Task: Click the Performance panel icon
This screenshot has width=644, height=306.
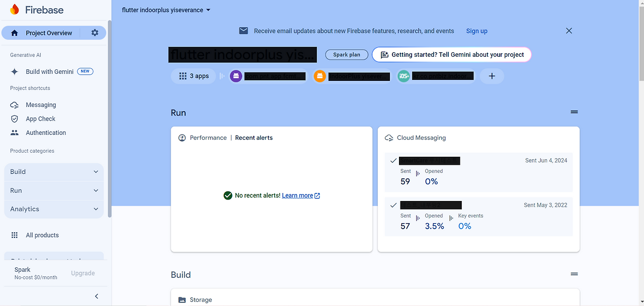Action: 182,137
